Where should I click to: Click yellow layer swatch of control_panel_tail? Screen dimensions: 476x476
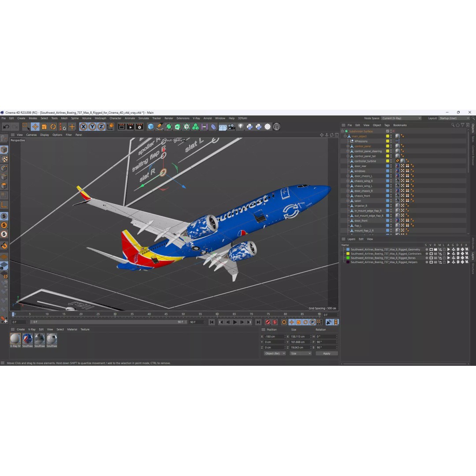coord(387,156)
